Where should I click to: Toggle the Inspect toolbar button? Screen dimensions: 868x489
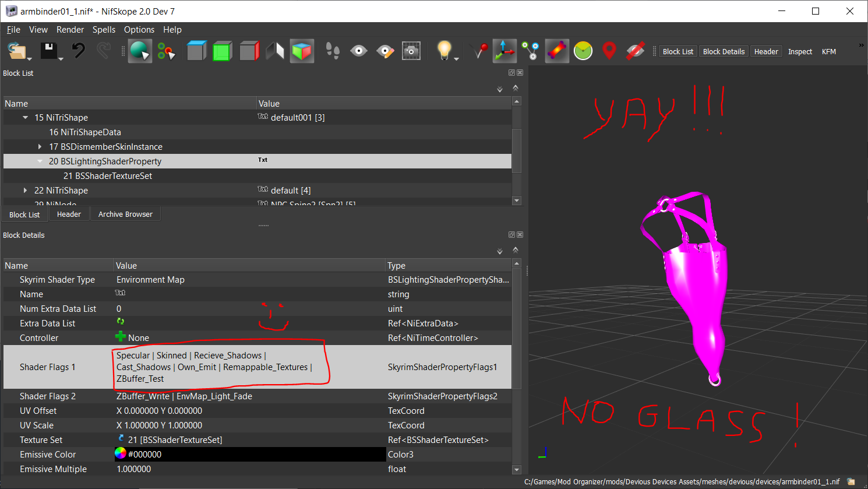click(800, 52)
